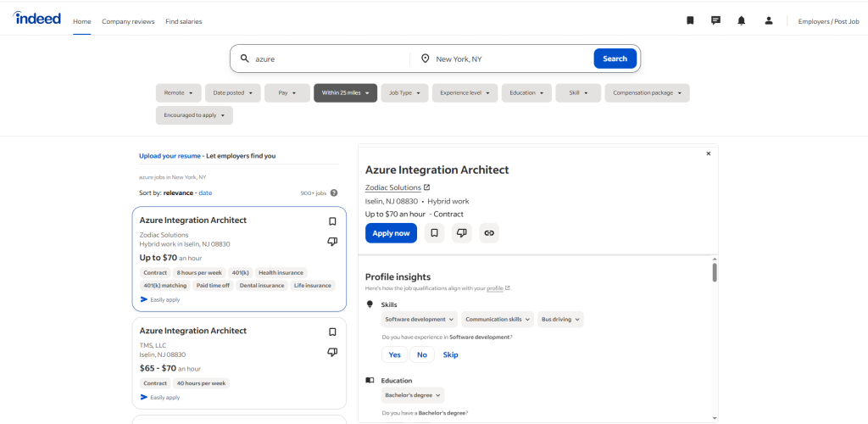Screen dimensions: 868x424
Task: Click Apply now button
Action: pos(391,233)
